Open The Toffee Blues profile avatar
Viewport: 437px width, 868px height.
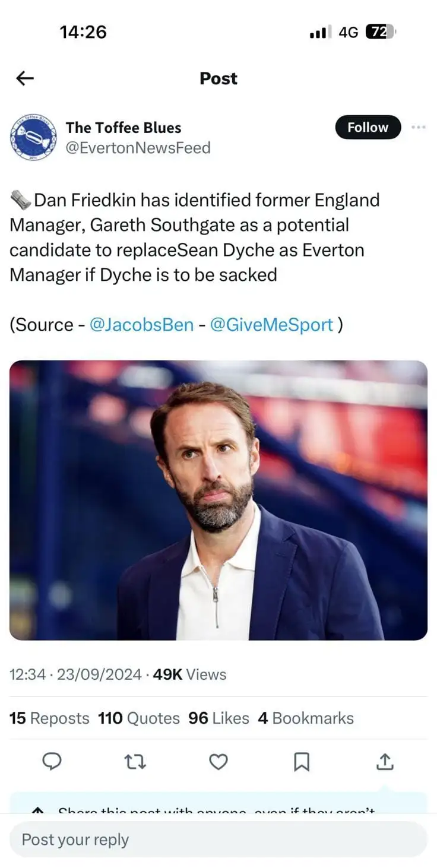33,137
